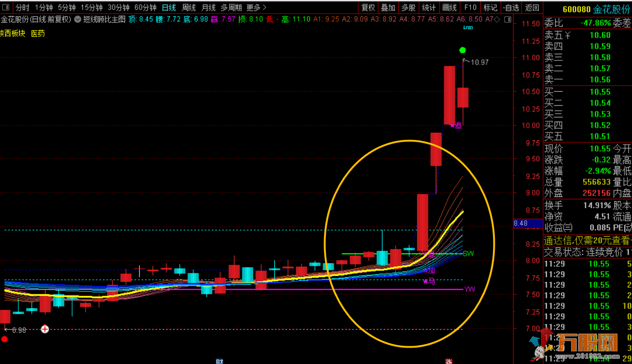Screen dimensions: 632x364
Task: Click the green SW line label
Action: click(469, 254)
